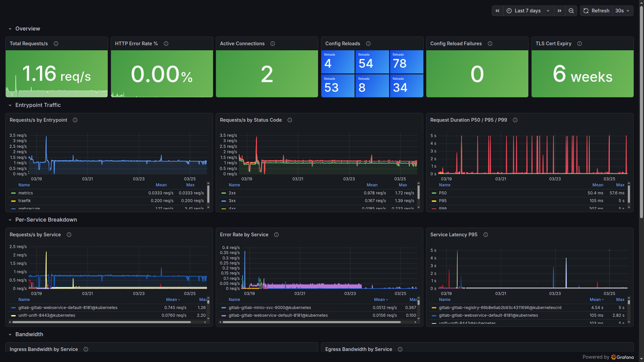The image size is (644, 362).
Task: Click the zoom out time range icon
Action: [x=571, y=11]
